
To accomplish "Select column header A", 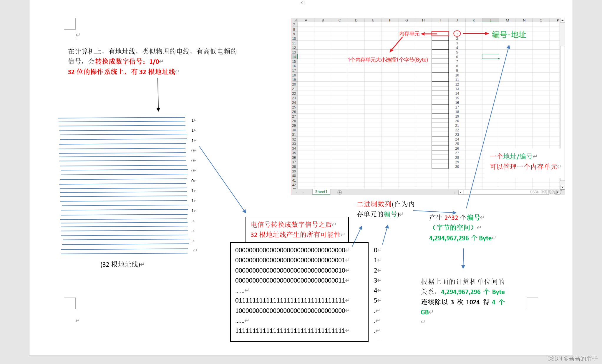I will click(306, 20).
